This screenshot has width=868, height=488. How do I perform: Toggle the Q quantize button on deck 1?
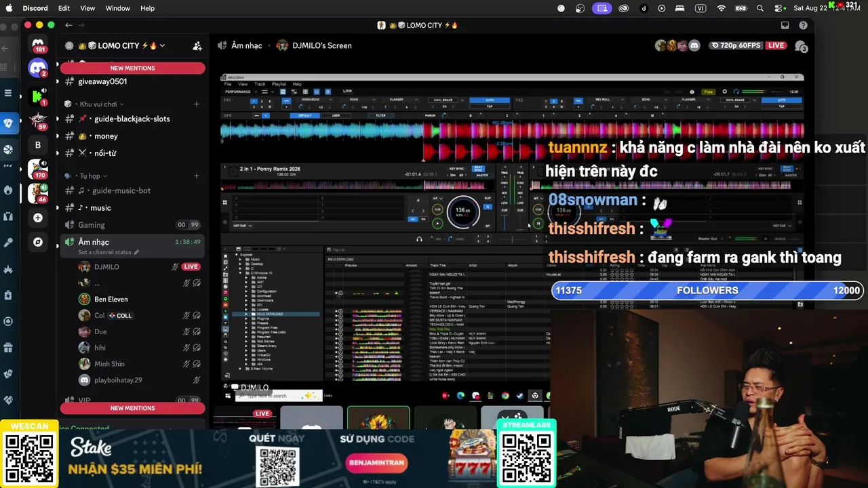pyautogui.click(x=488, y=206)
